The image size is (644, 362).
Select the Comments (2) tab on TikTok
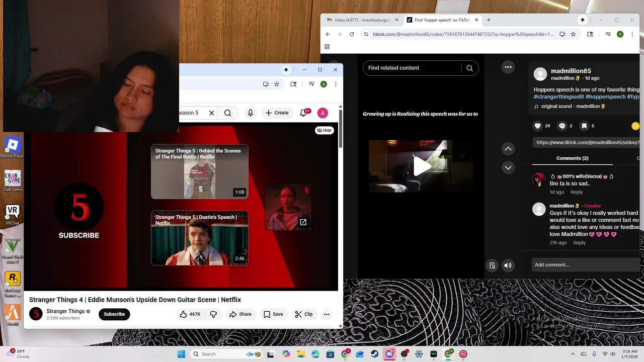[x=573, y=158]
